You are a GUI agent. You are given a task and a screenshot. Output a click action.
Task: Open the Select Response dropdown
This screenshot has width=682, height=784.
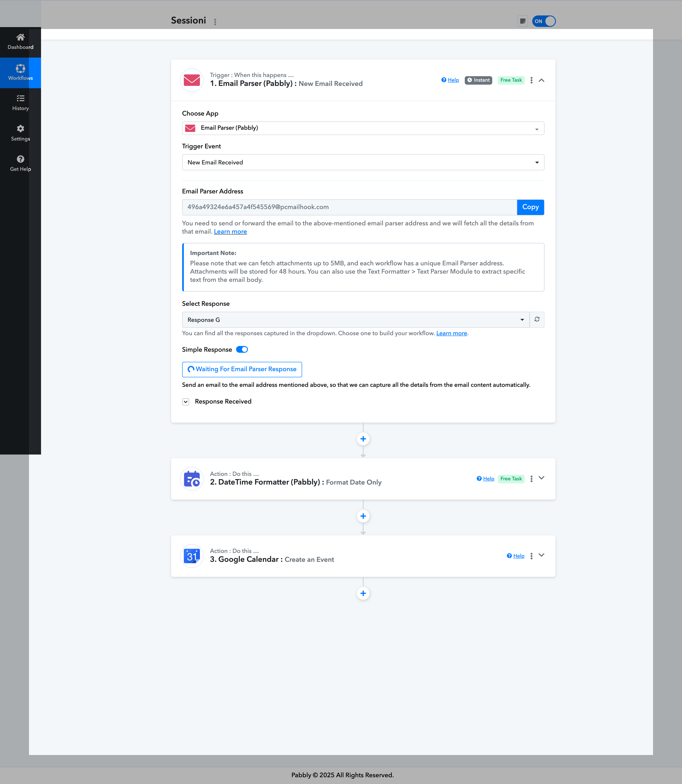[356, 320]
